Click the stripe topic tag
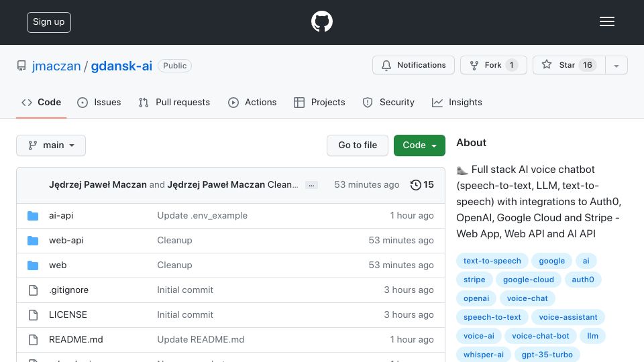The width and height of the screenshot is (644, 362). [x=474, y=280]
